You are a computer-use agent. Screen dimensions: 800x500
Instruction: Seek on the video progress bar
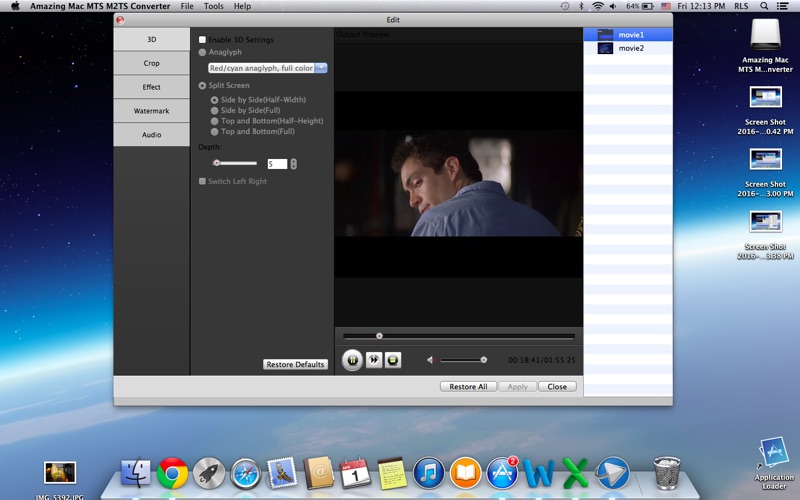pos(459,336)
